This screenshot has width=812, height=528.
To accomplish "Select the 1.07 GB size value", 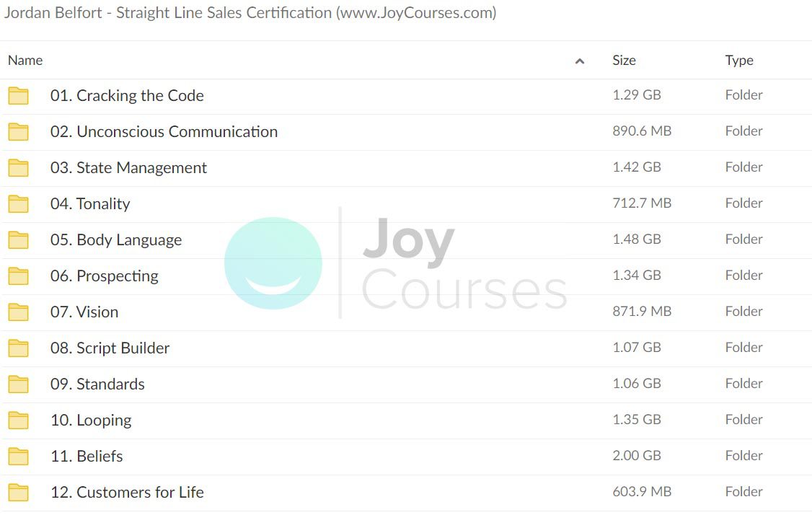I will [637, 347].
